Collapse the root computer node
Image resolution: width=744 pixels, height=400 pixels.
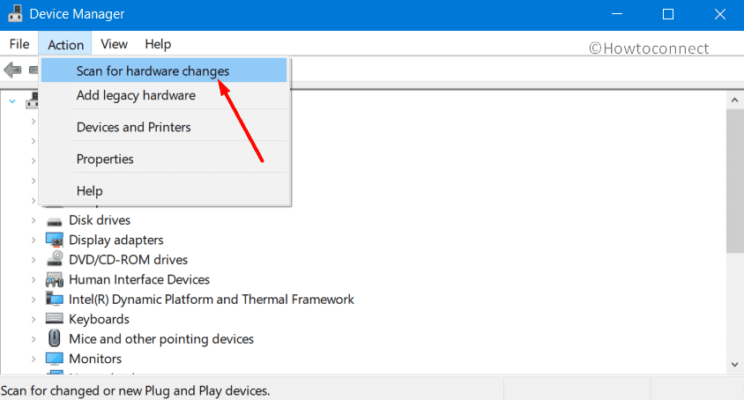(12, 101)
